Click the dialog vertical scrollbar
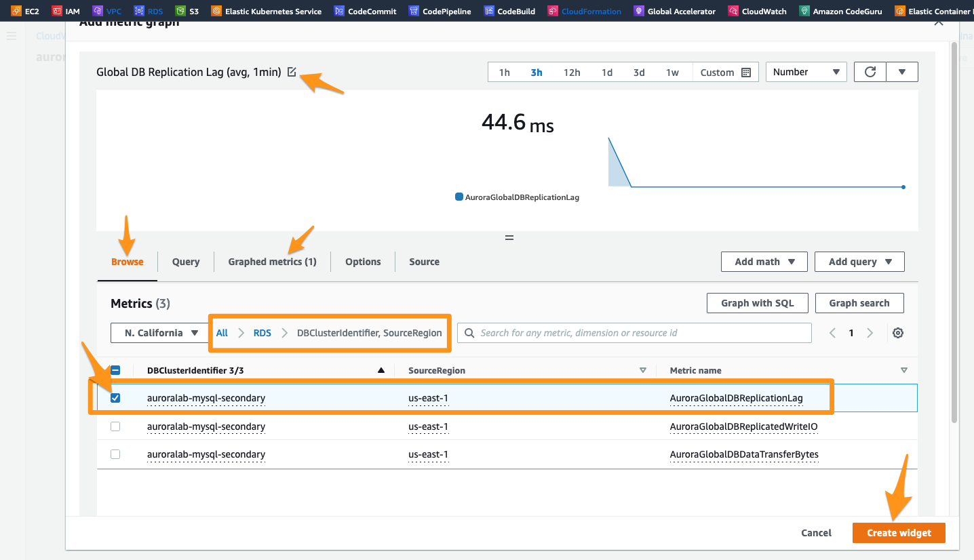This screenshot has width=974, height=560. tap(954, 232)
